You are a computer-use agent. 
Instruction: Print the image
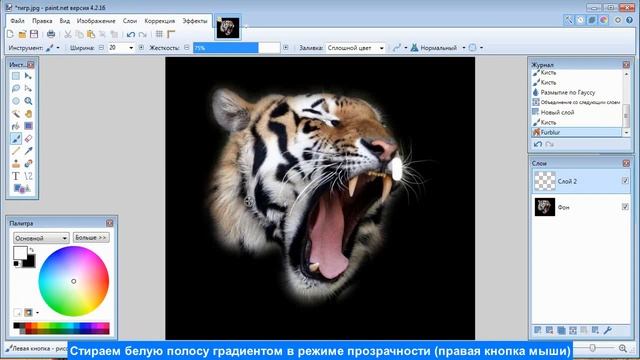click(x=51, y=34)
